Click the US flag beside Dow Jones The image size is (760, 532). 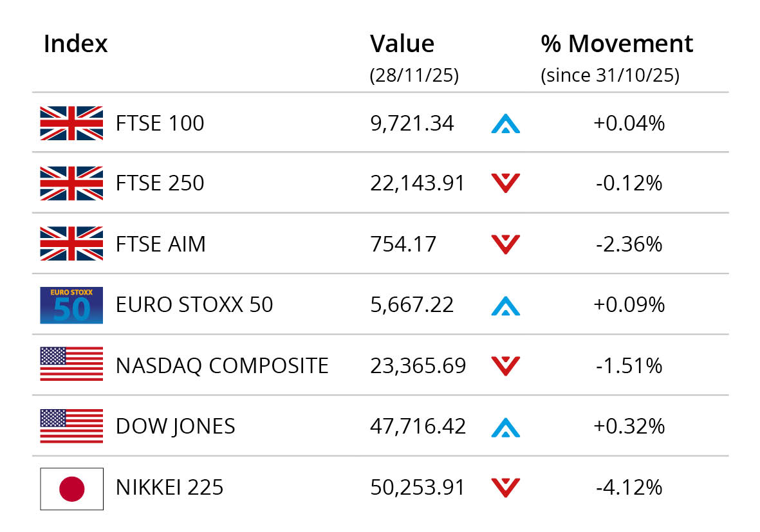pos(71,426)
